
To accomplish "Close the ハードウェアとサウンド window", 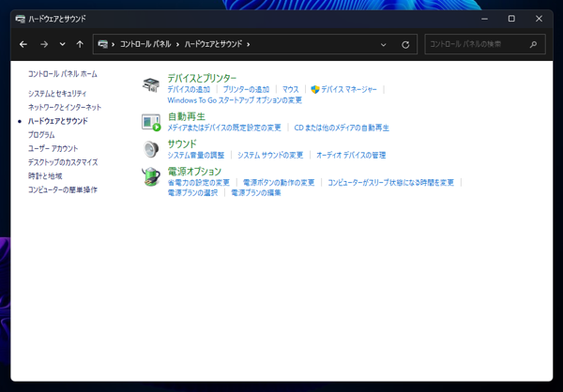I will tap(539, 19).
